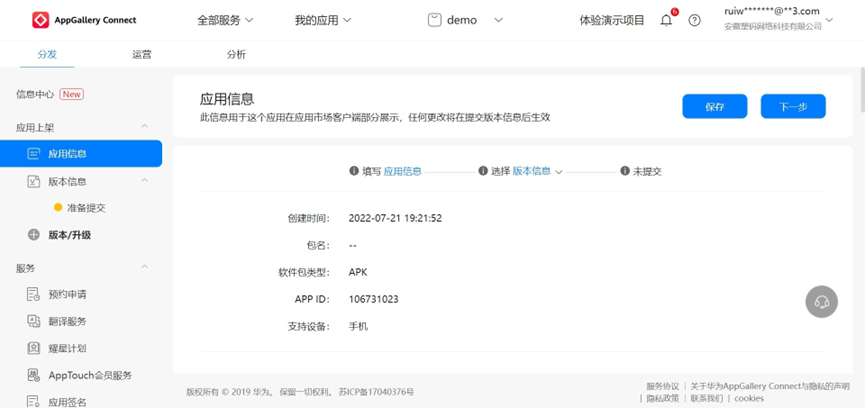Click the page vertical scrollbar
865x408 pixels.
[862, 89]
